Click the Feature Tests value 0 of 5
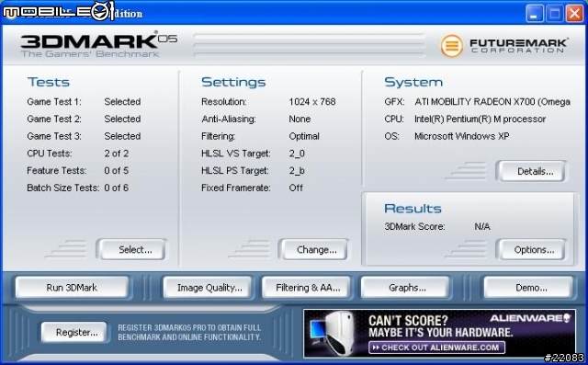 pos(117,171)
